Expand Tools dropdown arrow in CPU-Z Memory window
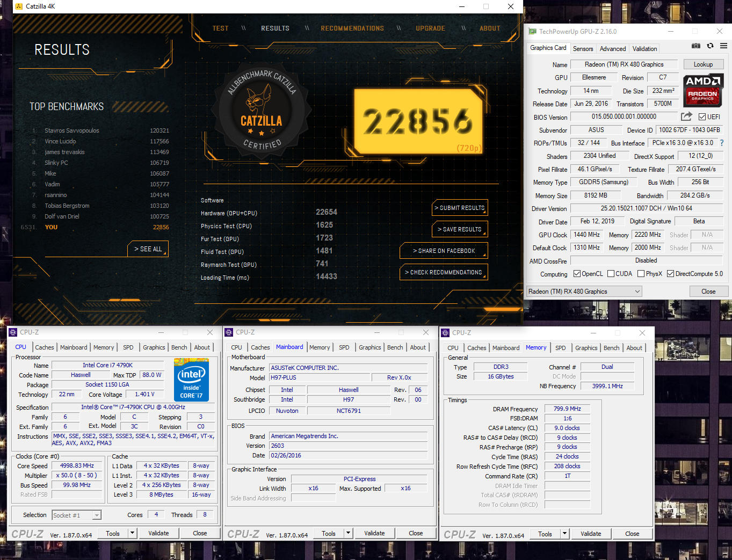The height and width of the screenshot is (560, 732). 564,534
